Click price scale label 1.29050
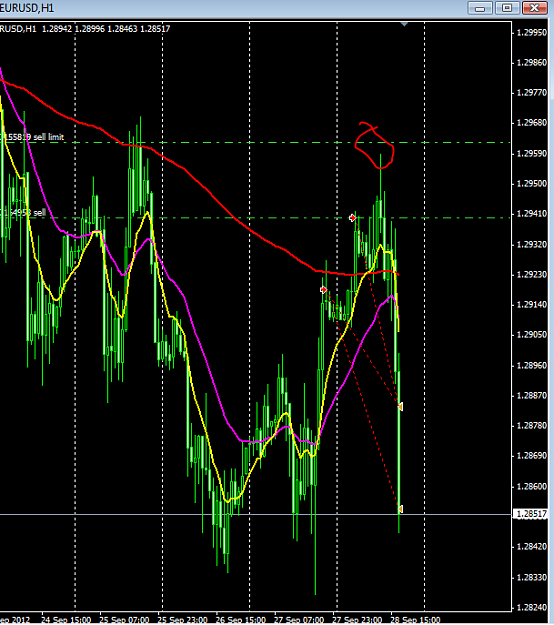 [x=532, y=335]
